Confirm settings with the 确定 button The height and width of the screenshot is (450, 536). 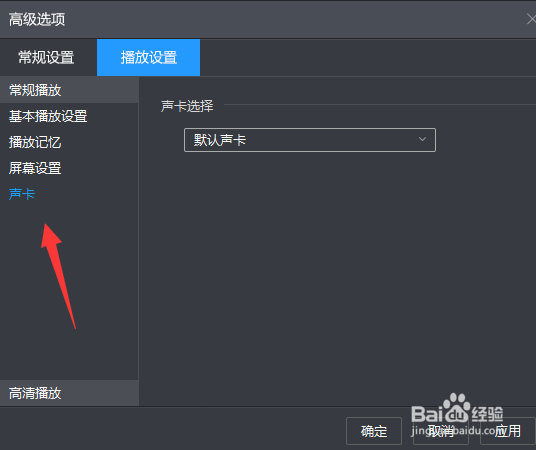tap(374, 431)
